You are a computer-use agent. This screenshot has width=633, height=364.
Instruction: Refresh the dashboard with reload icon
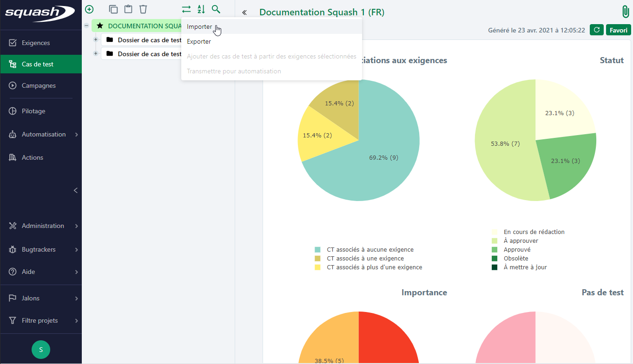click(596, 30)
